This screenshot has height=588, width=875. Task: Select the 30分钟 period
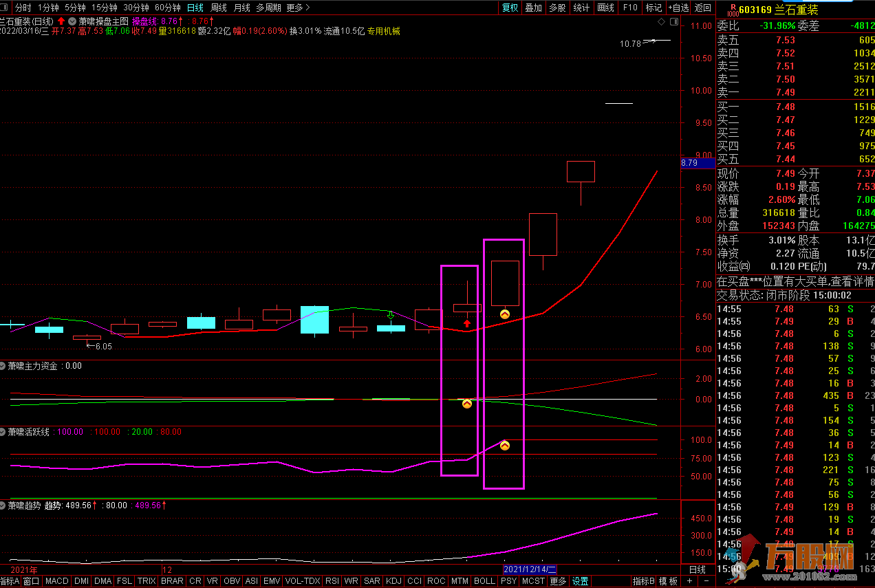(x=136, y=8)
